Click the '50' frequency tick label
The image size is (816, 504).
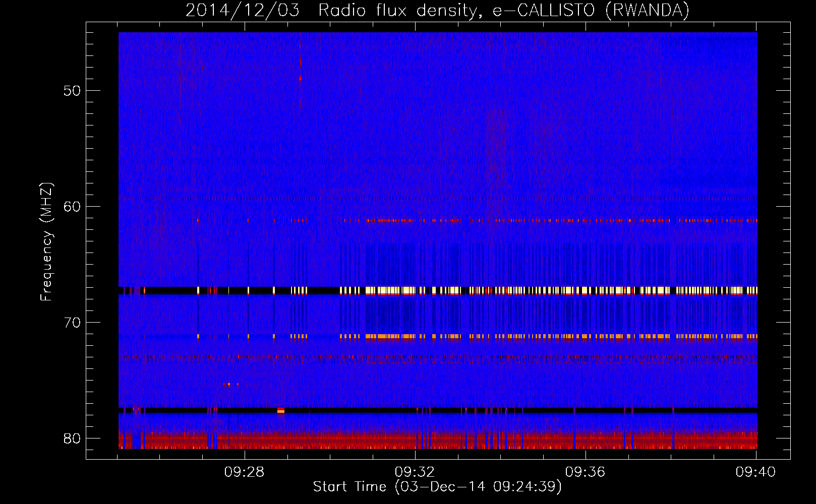tap(72, 91)
